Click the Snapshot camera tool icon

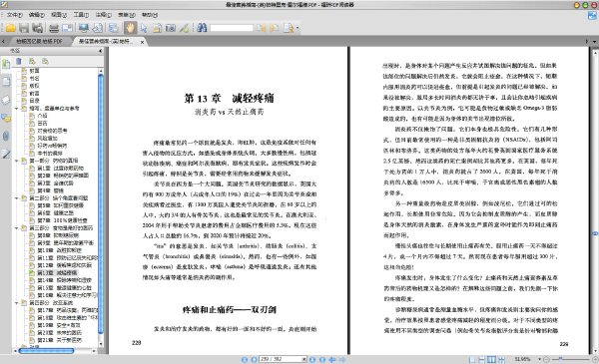pos(171,28)
